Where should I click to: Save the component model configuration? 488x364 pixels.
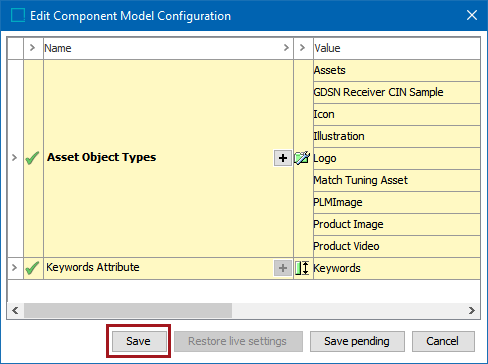pos(139,341)
